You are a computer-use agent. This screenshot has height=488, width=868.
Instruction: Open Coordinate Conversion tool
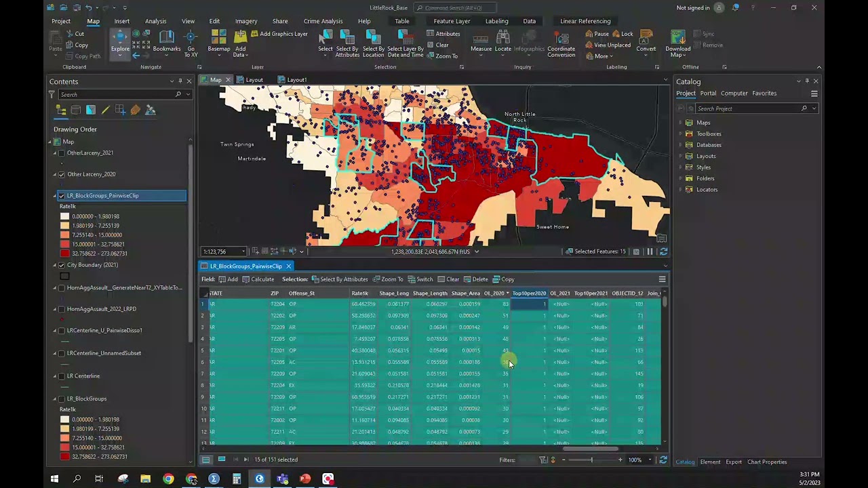pos(561,43)
